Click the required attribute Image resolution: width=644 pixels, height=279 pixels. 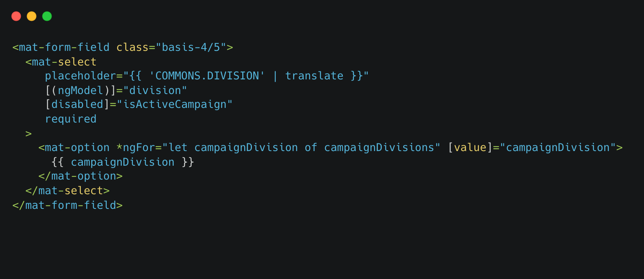pyautogui.click(x=71, y=119)
